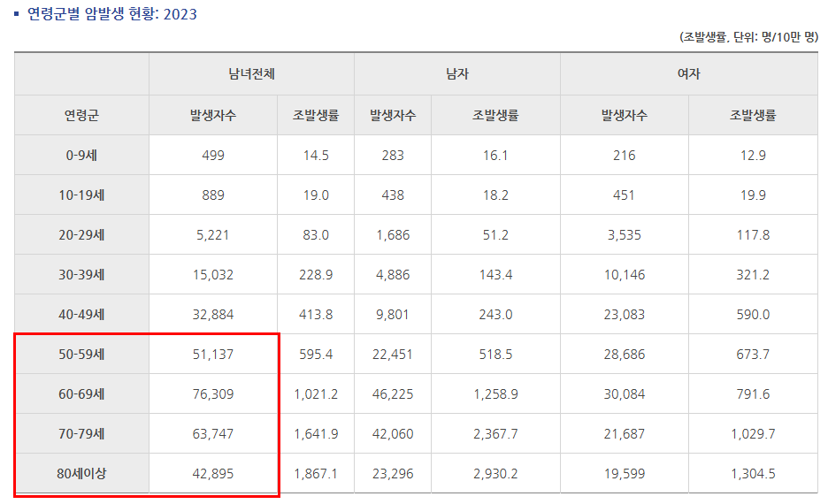Click the value 673.7 cell

click(x=753, y=354)
